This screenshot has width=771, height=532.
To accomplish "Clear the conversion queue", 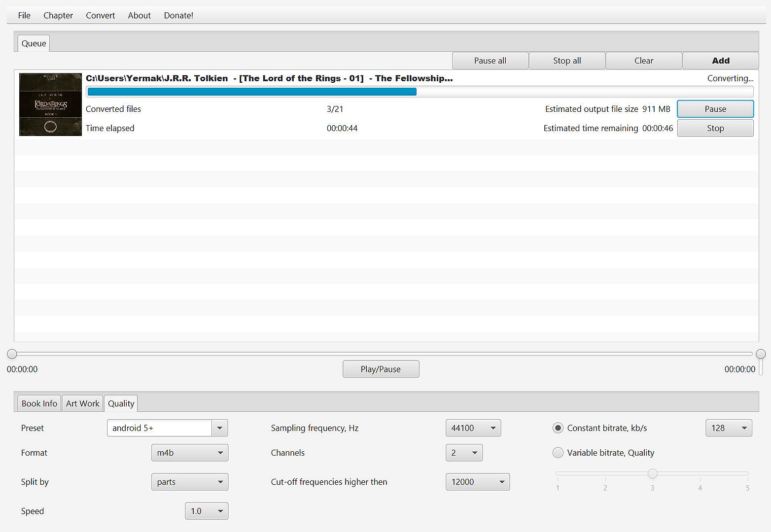I will click(644, 61).
